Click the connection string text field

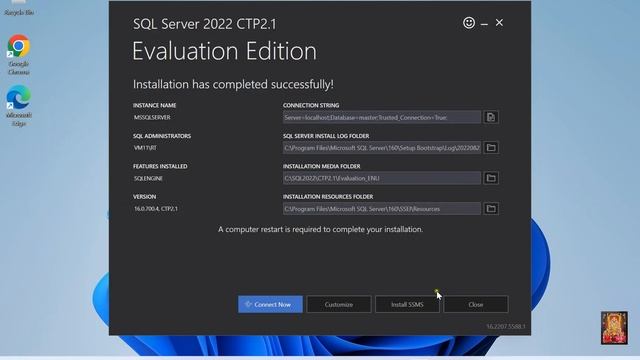pos(382,118)
